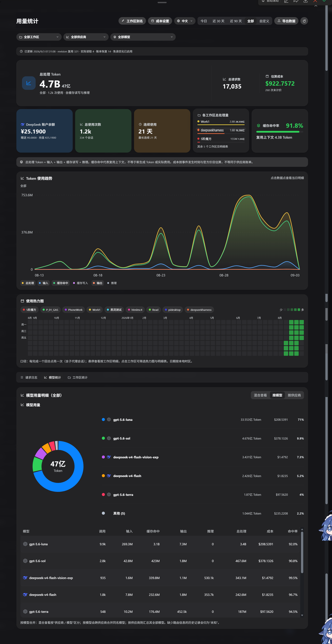
Task: Click the blue chart tile beside 总处理 Token
Action: click(29, 83)
